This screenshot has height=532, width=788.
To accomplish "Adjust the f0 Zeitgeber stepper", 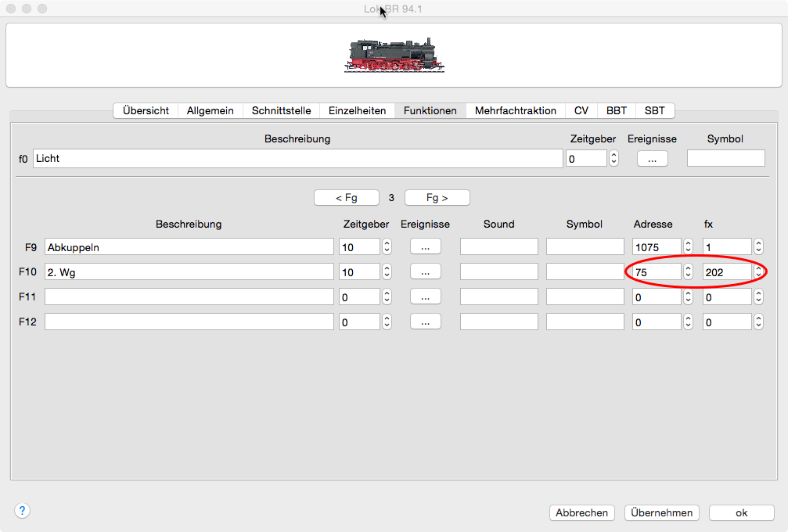I will pyautogui.click(x=613, y=159).
